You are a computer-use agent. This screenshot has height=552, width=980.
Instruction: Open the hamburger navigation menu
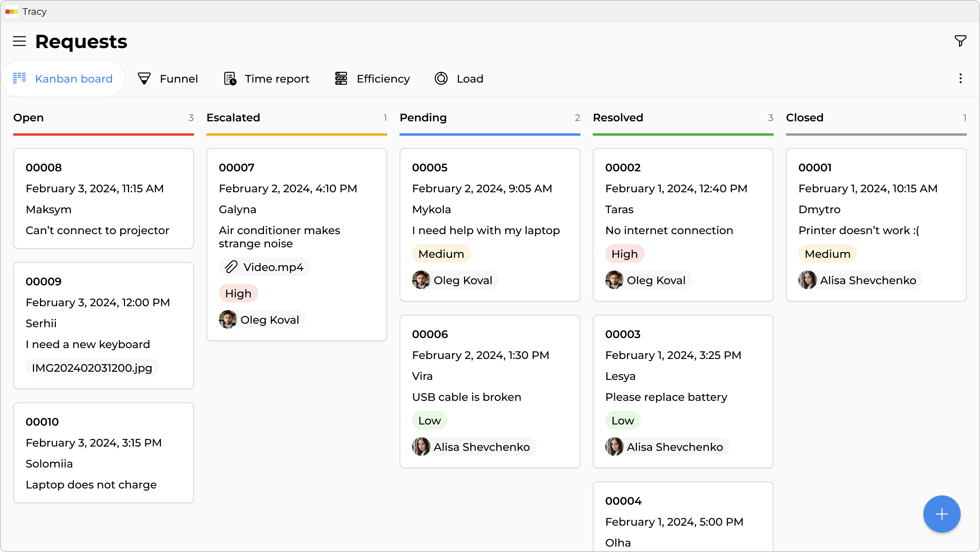click(19, 41)
